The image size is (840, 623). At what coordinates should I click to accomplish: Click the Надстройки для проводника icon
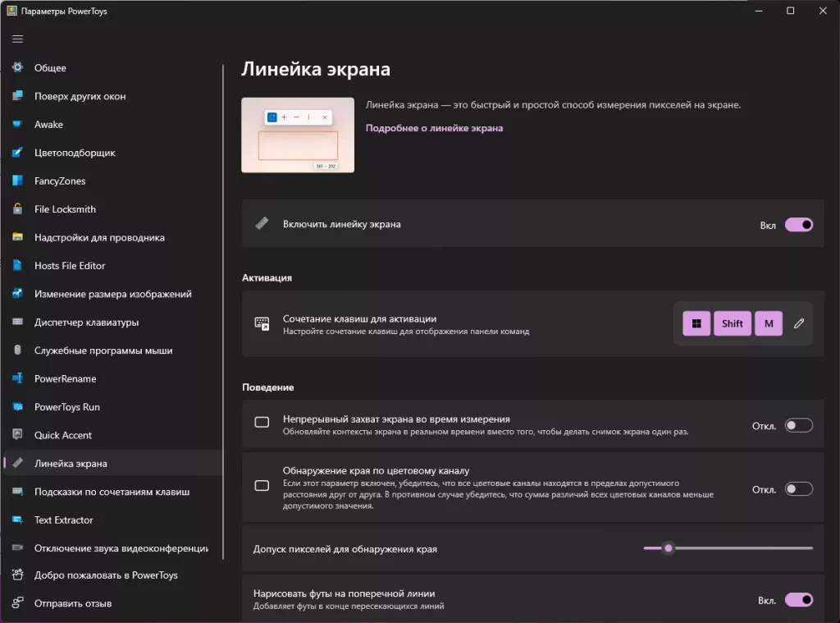coord(18,237)
